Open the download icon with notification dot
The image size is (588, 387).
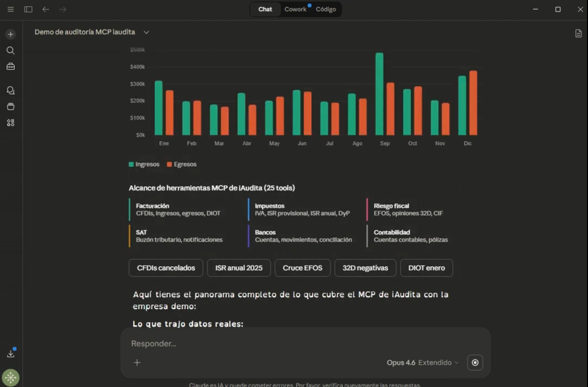tap(11, 353)
